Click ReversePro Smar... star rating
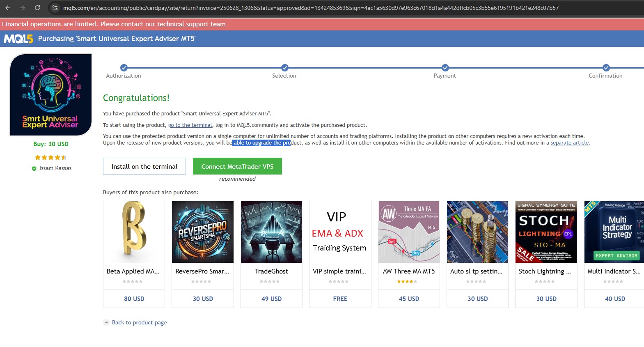Screen dimensions: 644x347 (201, 282)
